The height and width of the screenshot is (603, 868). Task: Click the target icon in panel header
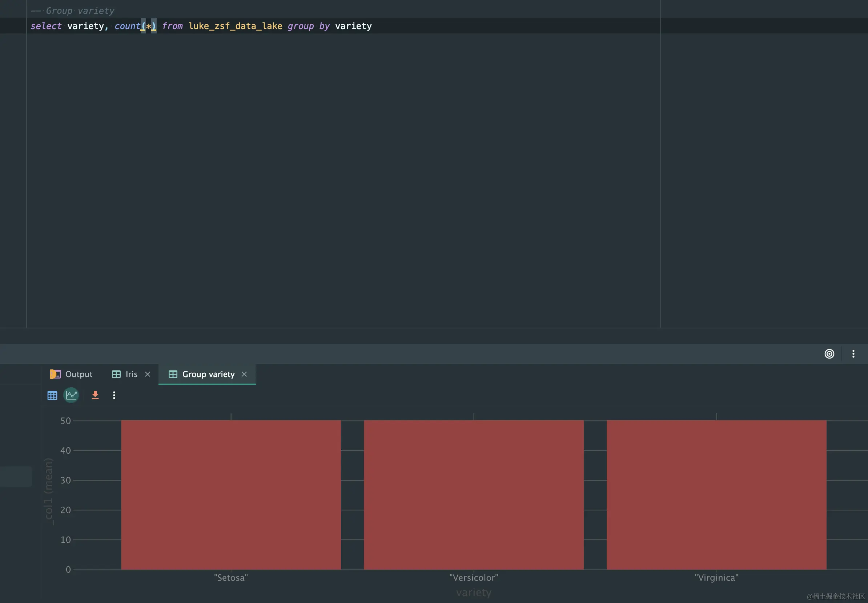(829, 354)
